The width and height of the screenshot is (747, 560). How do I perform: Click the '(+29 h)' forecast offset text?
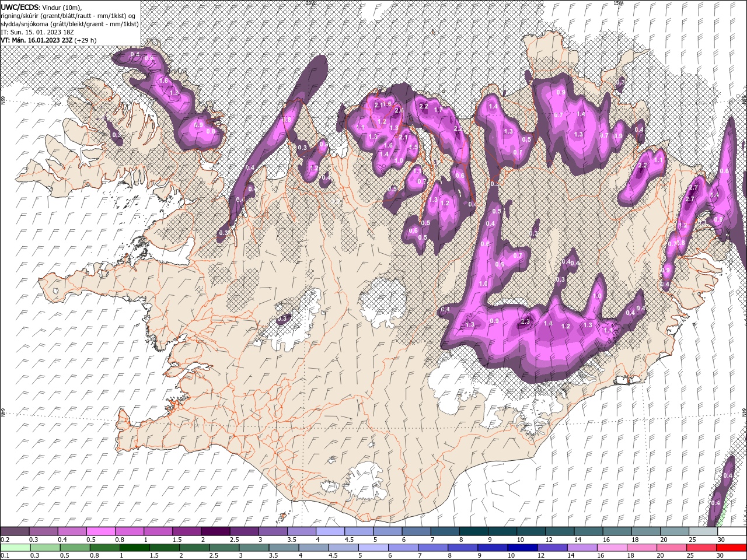86,40
